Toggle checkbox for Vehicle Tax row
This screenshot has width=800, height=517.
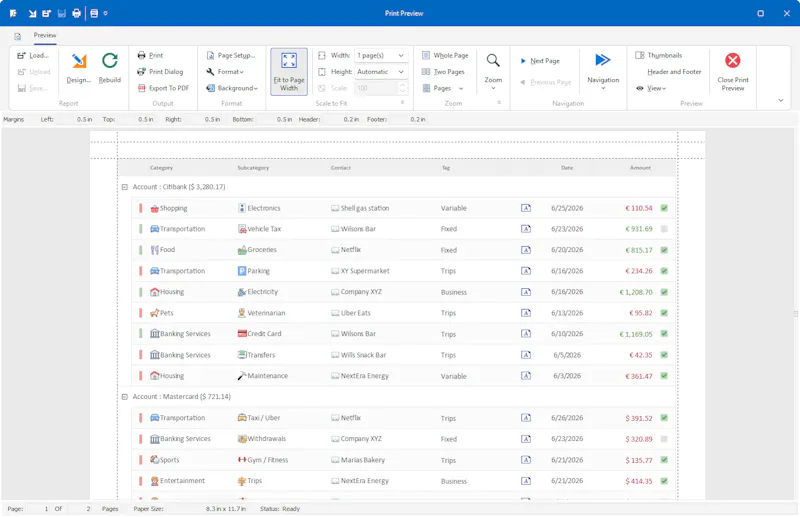(664, 229)
